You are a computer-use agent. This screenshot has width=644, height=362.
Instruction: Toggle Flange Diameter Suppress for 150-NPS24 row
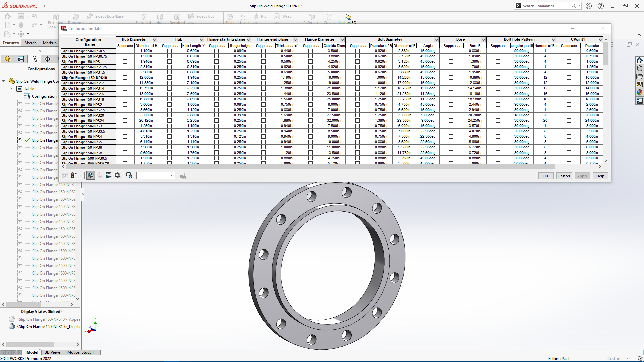click(310, 121)
